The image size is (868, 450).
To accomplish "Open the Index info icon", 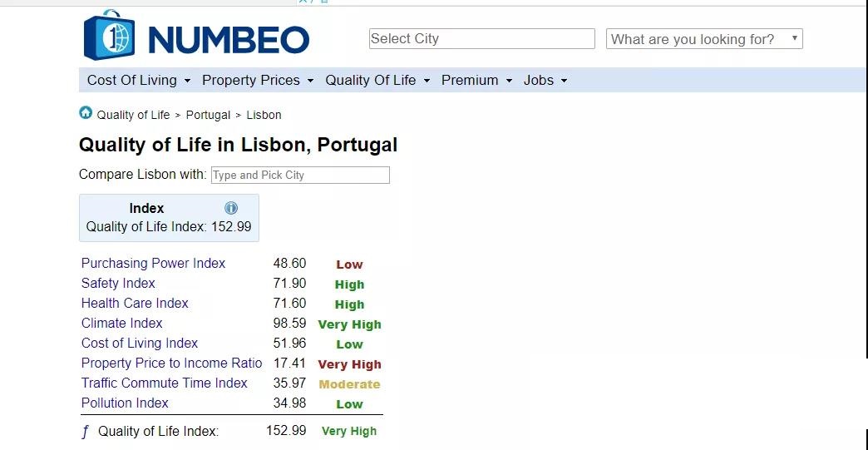I will click(x=231, y=208).
